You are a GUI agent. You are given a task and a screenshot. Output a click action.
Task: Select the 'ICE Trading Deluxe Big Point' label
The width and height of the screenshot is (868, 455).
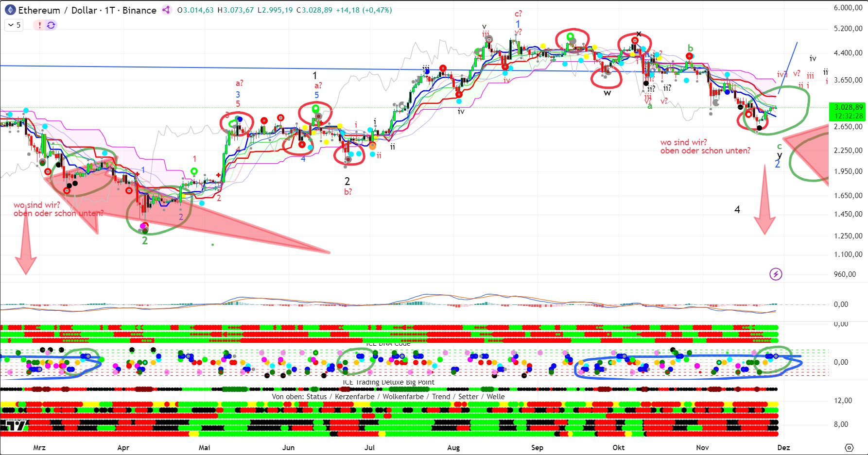388,382
